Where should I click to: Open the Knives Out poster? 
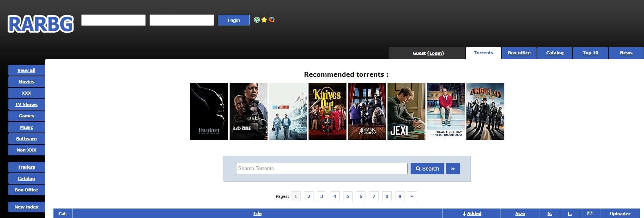point(328,111)
